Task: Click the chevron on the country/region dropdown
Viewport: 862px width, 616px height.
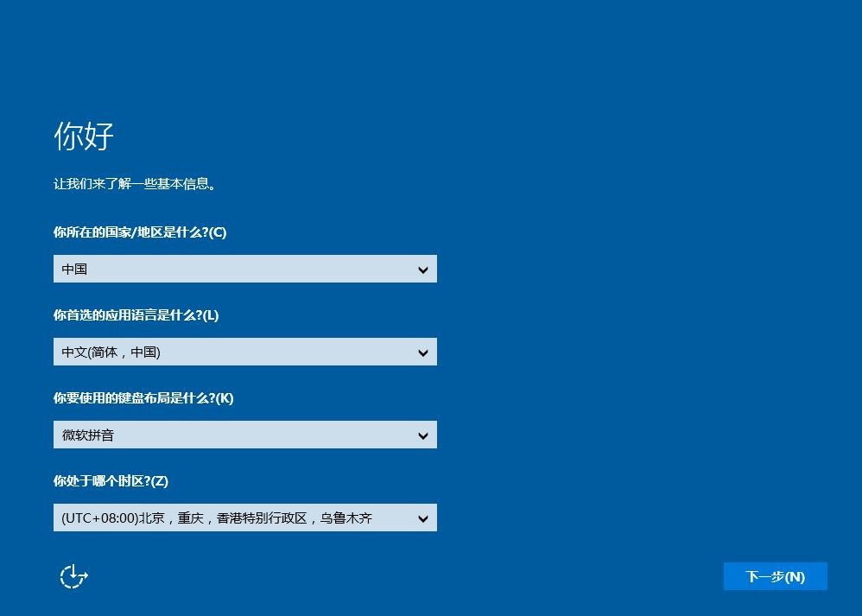Action: coord(423,269)
